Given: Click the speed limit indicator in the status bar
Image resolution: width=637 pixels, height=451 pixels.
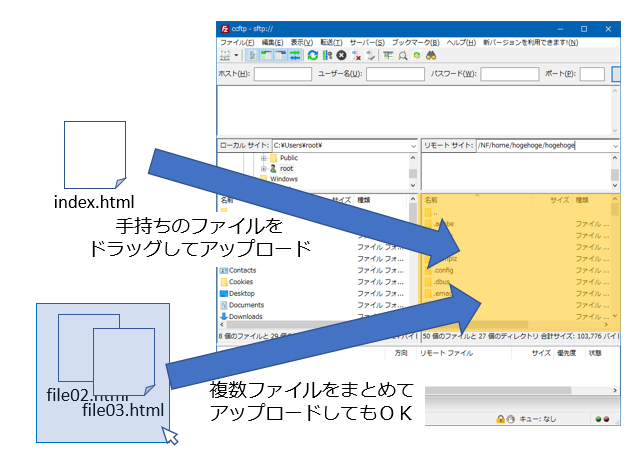Looking at the screenshot, I should pyautogui.click(x=511, y=419).
